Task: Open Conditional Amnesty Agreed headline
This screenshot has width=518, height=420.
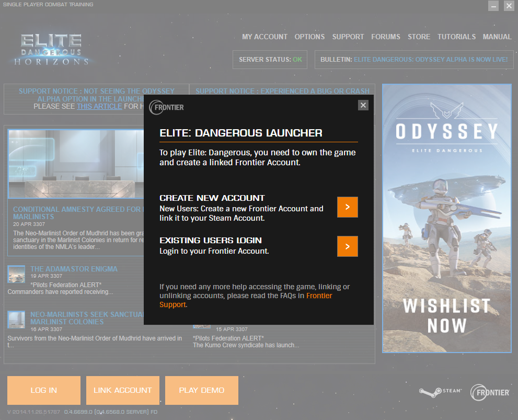Action: [x=78, y=213]
